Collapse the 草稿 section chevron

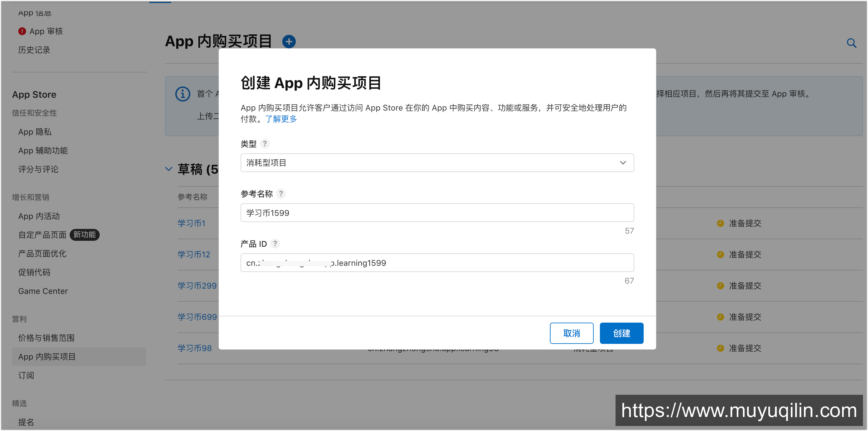168,169
